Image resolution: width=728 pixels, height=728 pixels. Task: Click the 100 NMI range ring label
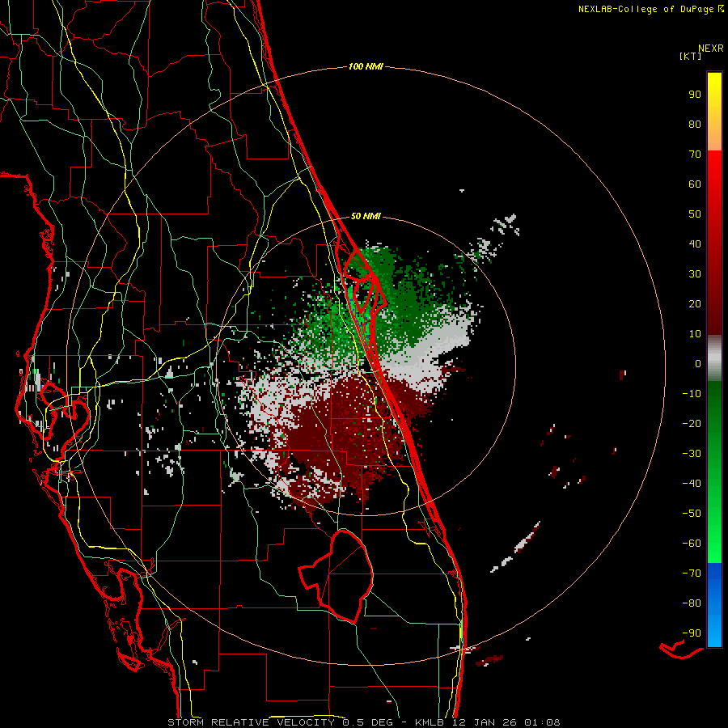pyautogui.click(x=366, y=67)
